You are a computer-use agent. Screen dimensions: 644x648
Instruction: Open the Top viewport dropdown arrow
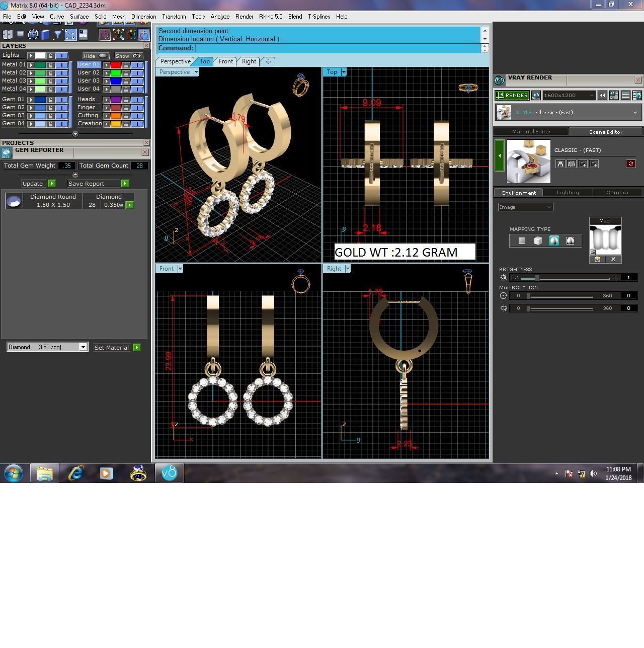coord(344,72)
